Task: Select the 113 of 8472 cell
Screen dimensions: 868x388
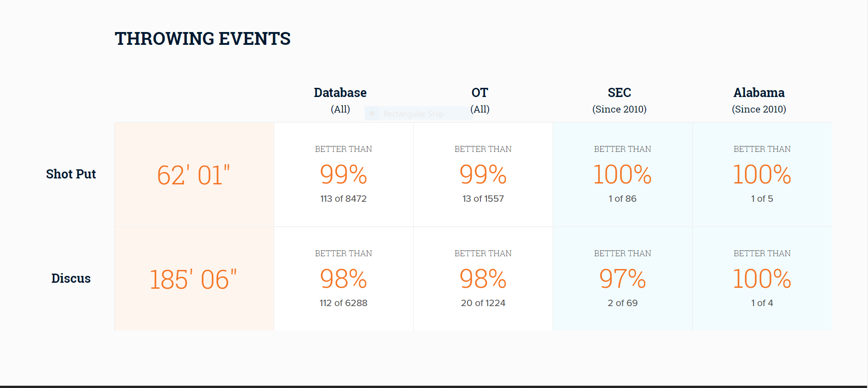Action: point(344,199)
